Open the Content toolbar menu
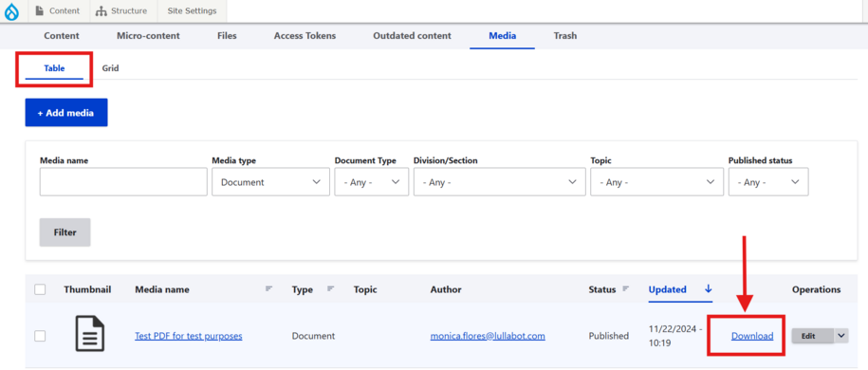Viewport: 868px width, 370px height. tap(58, 10)
